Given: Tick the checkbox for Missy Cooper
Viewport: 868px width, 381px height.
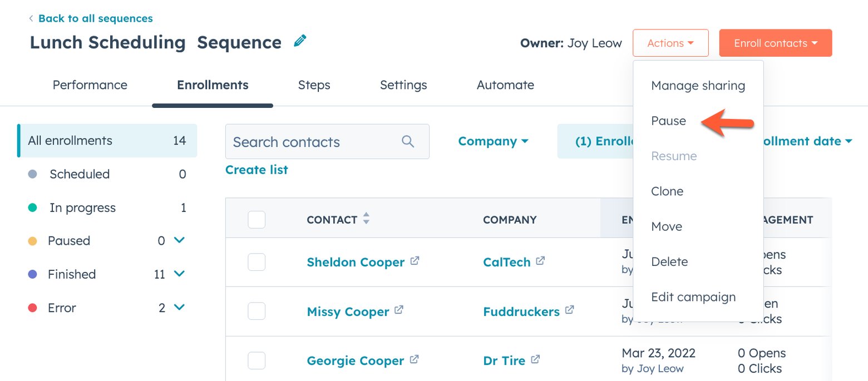Looking at the screenshot, I should [257, 311].
